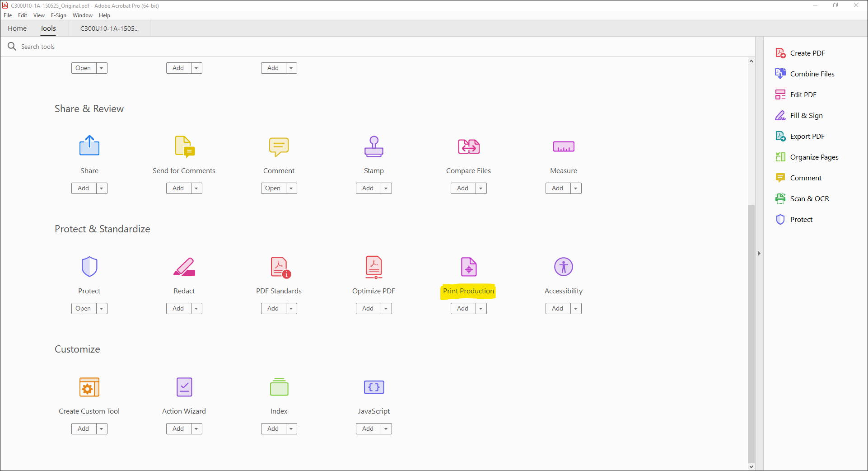Viewport: 868px width, 471px height.
Task: Click Add button under Send for Comments
Action: (x=179, y=188)
